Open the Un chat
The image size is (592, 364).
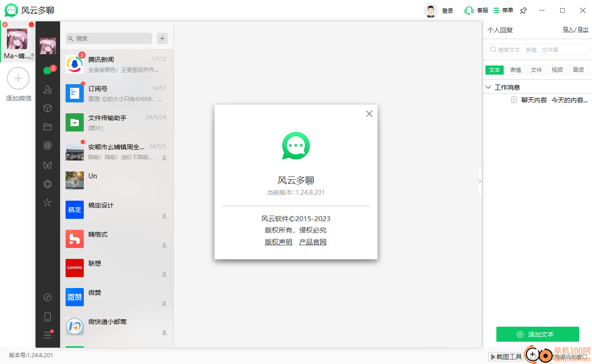coord(117,181)
